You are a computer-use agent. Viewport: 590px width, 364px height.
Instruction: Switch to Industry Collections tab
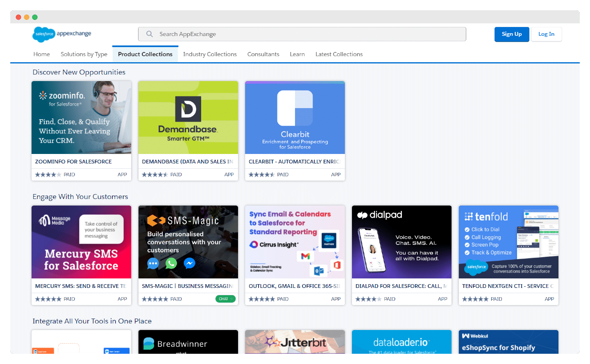210,54
